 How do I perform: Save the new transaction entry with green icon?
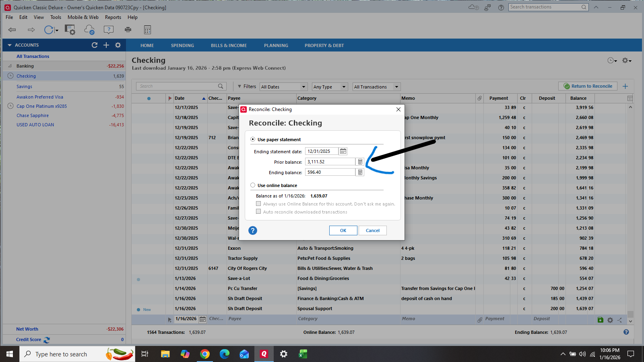(x=601, y=320)
